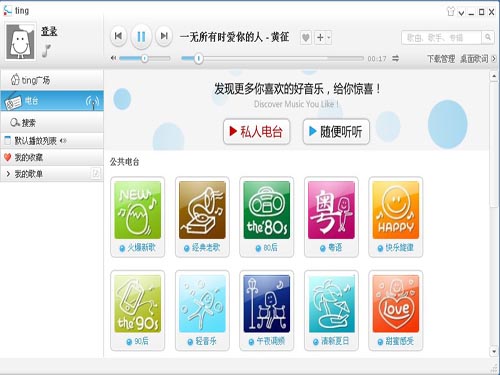
Task: Expand 我的歌单 chevron
Action: (x=8, y=174)
